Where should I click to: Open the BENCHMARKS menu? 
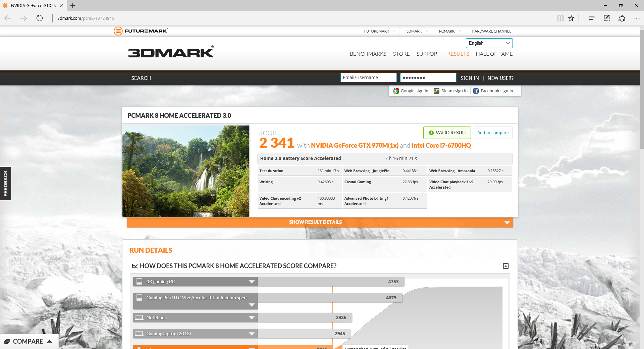[368, 54]
